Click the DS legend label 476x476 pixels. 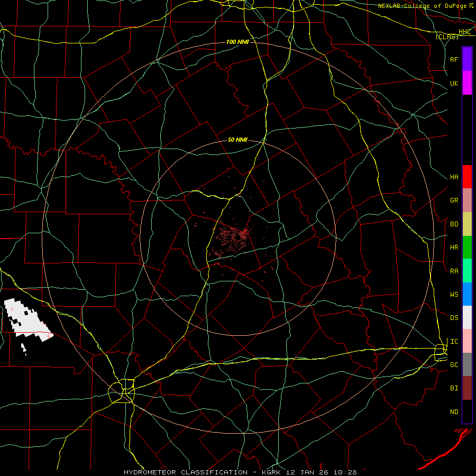pyautogui.click(x=454, y=318)
